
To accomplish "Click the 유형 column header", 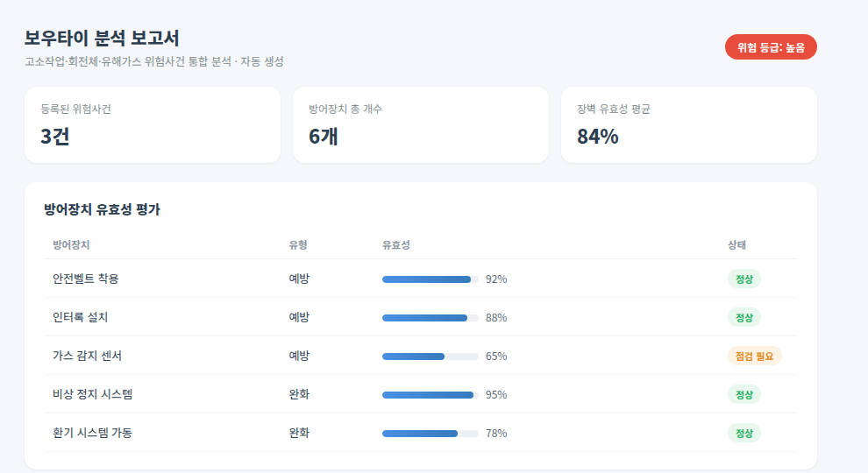I will [x=298, y=245].
